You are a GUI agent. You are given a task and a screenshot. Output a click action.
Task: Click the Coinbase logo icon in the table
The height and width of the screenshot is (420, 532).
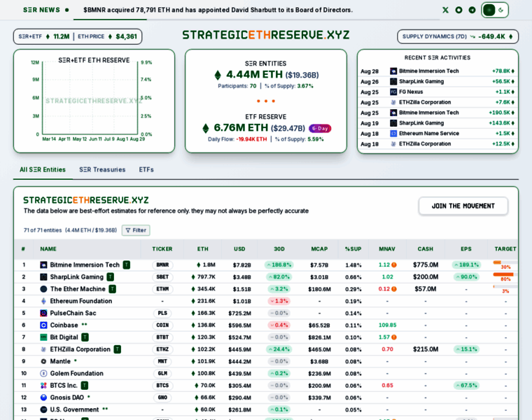[x=43, y=325]
